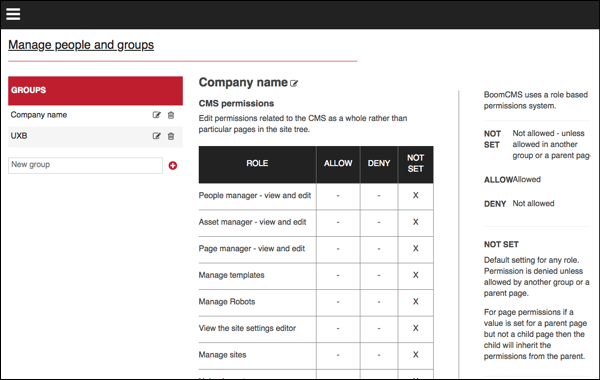Set Page manager to Not Set
The height and width of the screenshot is (380, 600).
coord(416,249)
